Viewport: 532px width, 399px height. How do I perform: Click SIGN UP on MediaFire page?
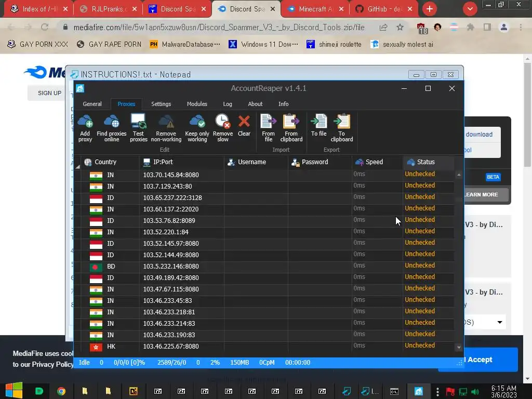click(x=49, y=93)
